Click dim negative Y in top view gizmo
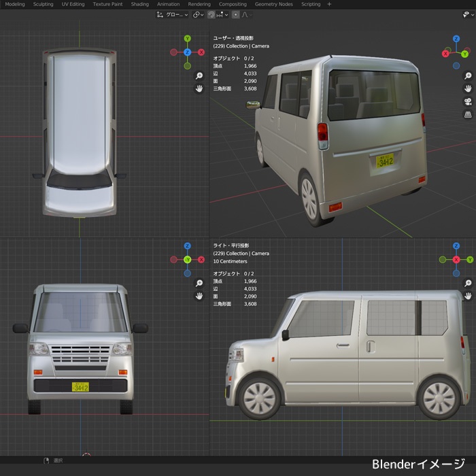 coord(187,66)
